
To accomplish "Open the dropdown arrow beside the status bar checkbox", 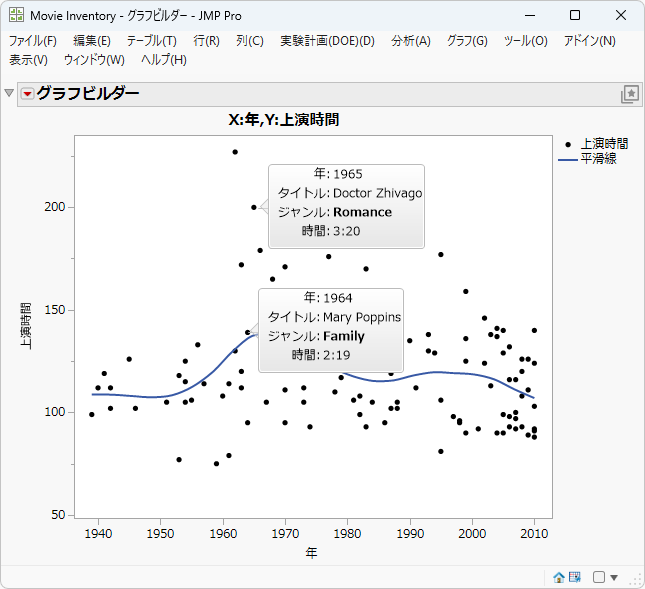I will click(614, 577).
